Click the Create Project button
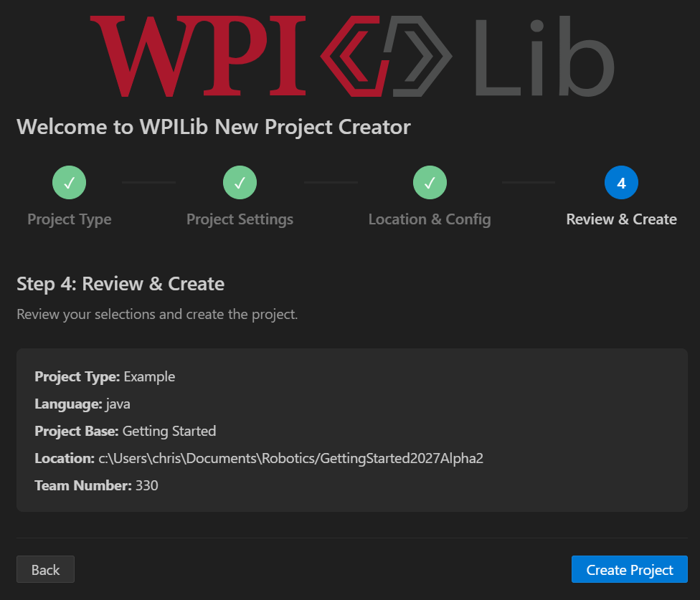 (630, 569)
